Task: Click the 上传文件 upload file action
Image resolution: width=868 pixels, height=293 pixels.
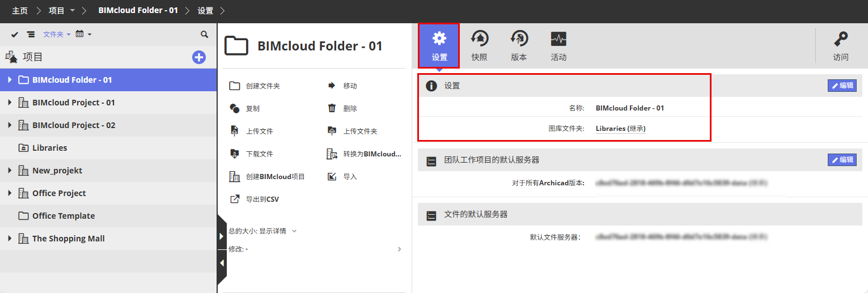Action: pos(251,131)
